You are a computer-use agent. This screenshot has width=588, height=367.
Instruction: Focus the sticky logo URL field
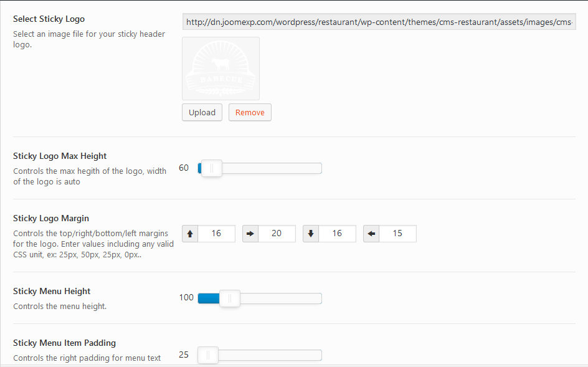click(379, 22)
